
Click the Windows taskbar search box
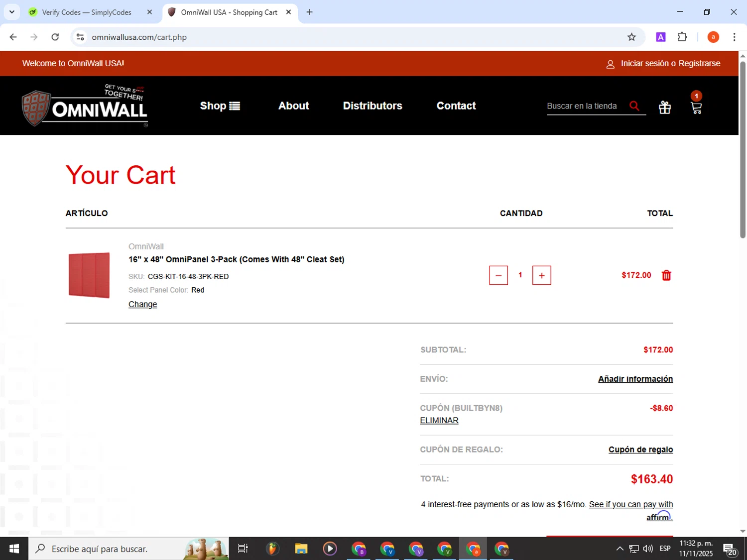[128, 549]
